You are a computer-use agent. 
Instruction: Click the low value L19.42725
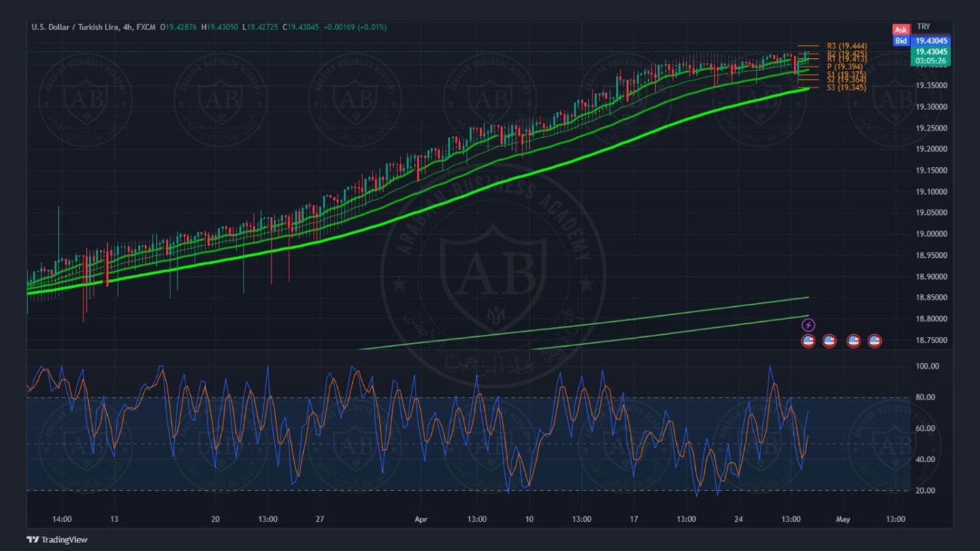tap(260, 27)
